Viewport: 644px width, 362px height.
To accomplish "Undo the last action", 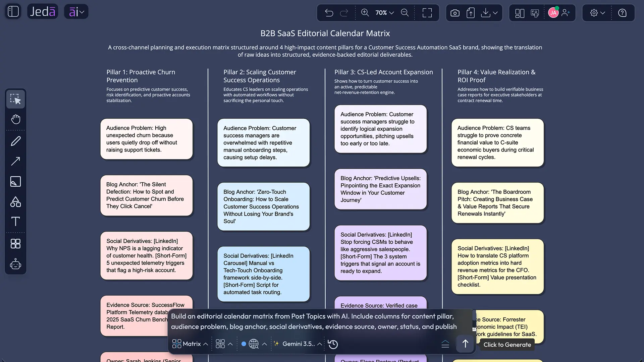I will click(x=329, y=13).
